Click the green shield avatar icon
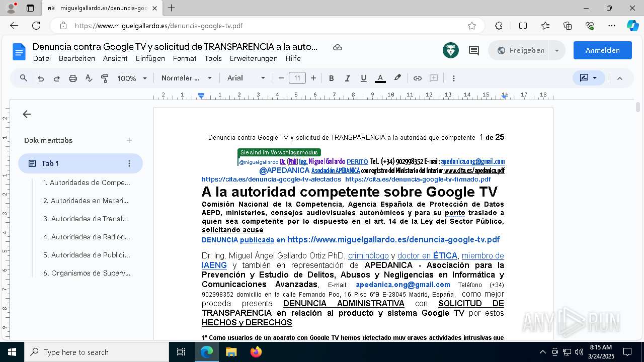The height and width of the screenshot is (362, 644). tap(451, 50)
